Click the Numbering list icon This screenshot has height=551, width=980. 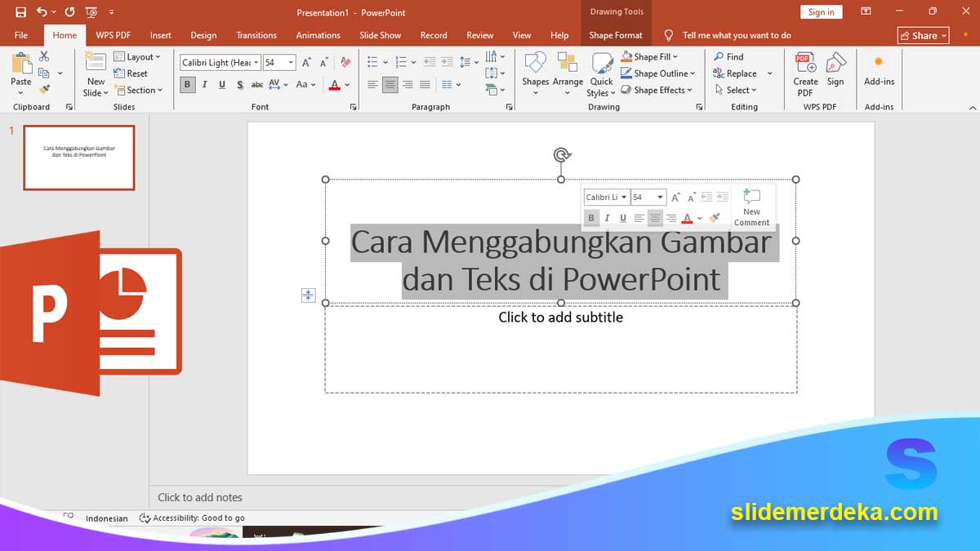(x=401, y=62)
